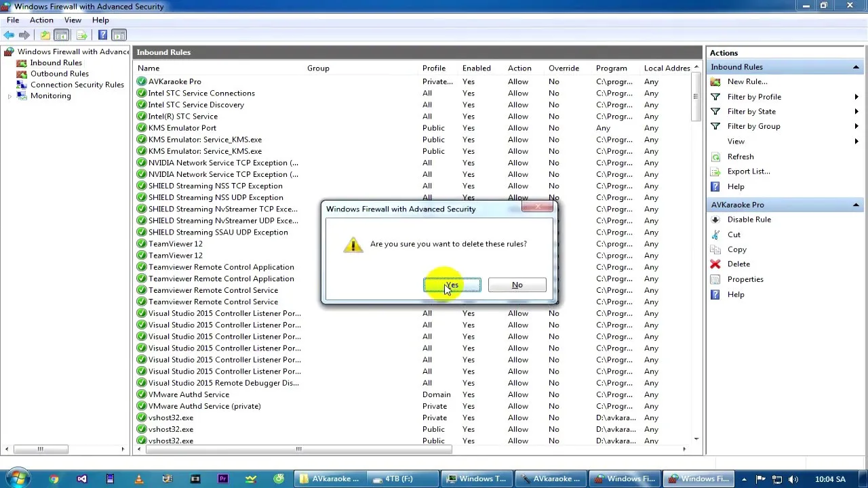
Task: Sort rules by the Group column header
Action: point(318,68)
